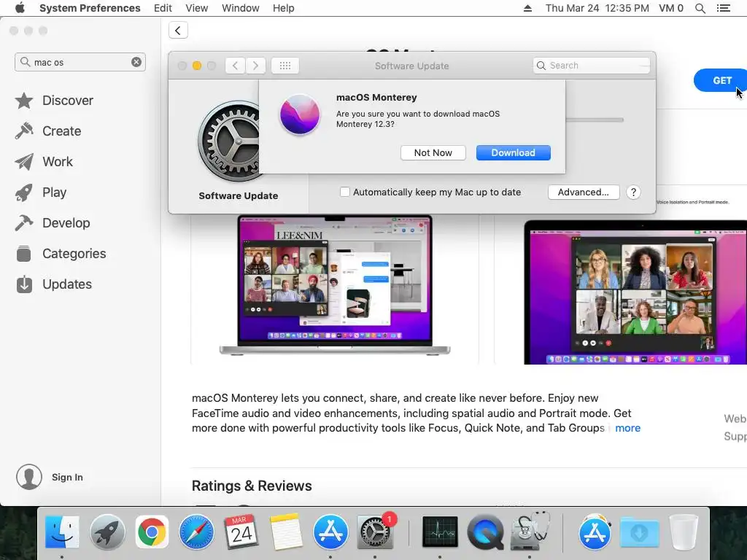Open Advanced... options in Software Update
The width and height of the screenshot is (747, 560).
point(584,192)
